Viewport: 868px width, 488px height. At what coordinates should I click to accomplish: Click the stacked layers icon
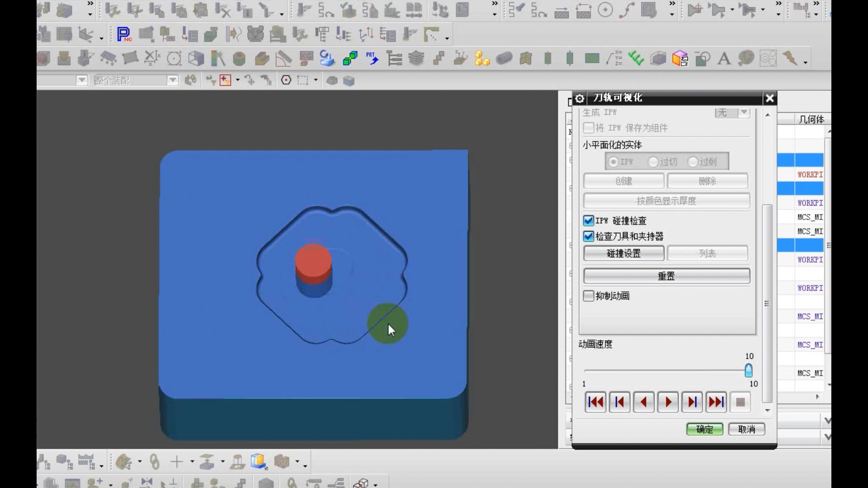point(416,58)
